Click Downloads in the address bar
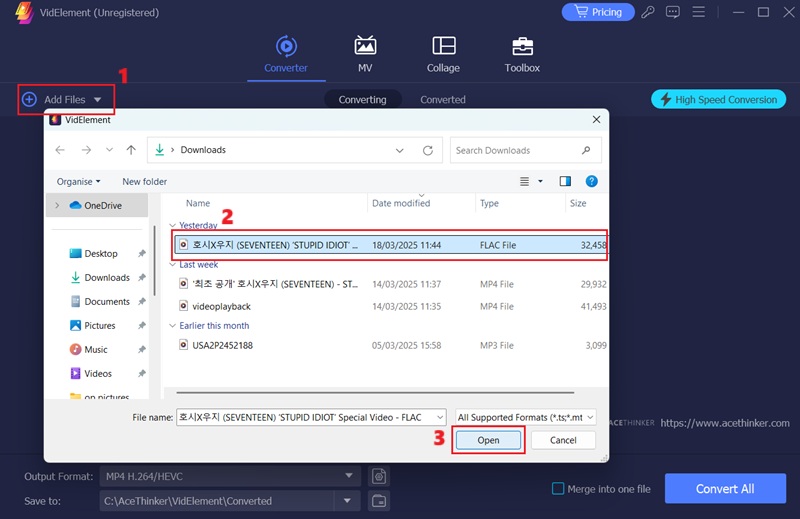Image resolution: width=800 pixels, height=519 pixels. [x=203, y=150]
